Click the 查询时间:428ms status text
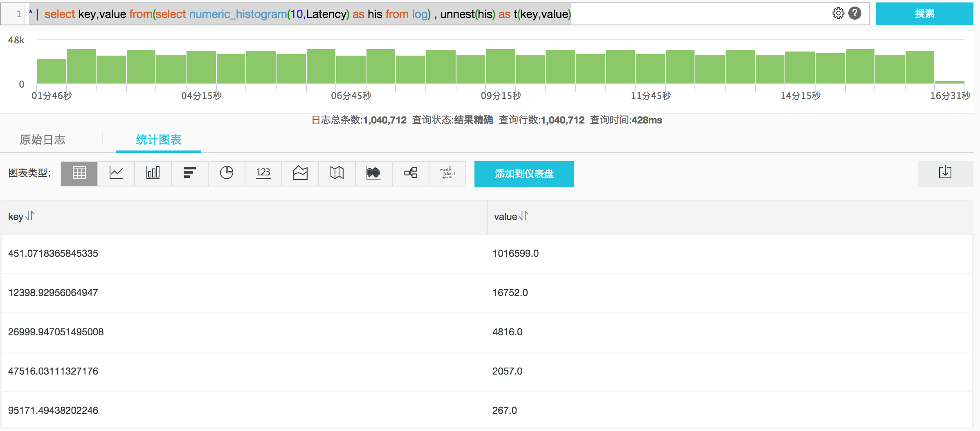Screen dimensions: 980x431 click(626, 120)
